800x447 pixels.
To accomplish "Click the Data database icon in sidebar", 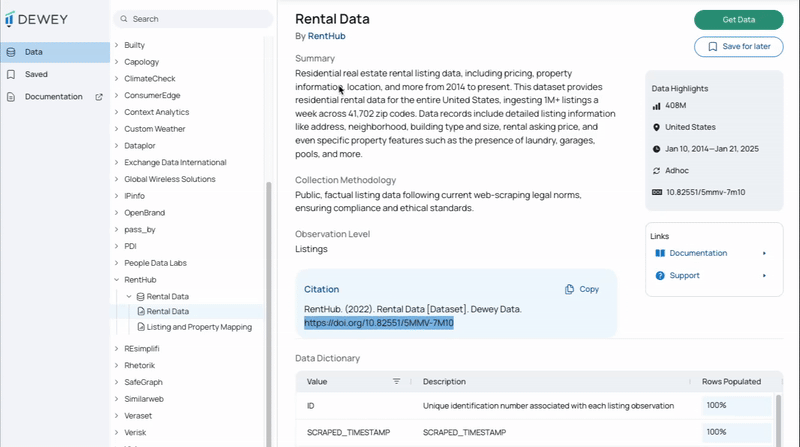I will click(x=11, y=52).
